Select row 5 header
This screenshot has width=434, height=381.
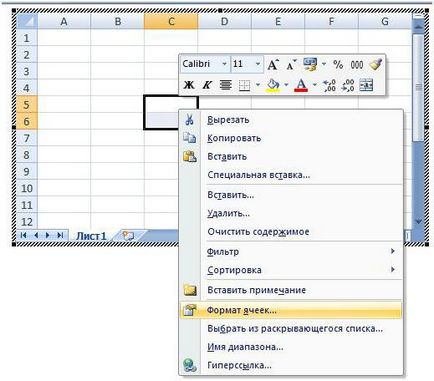pyautogui.click(x=27, y=105)
